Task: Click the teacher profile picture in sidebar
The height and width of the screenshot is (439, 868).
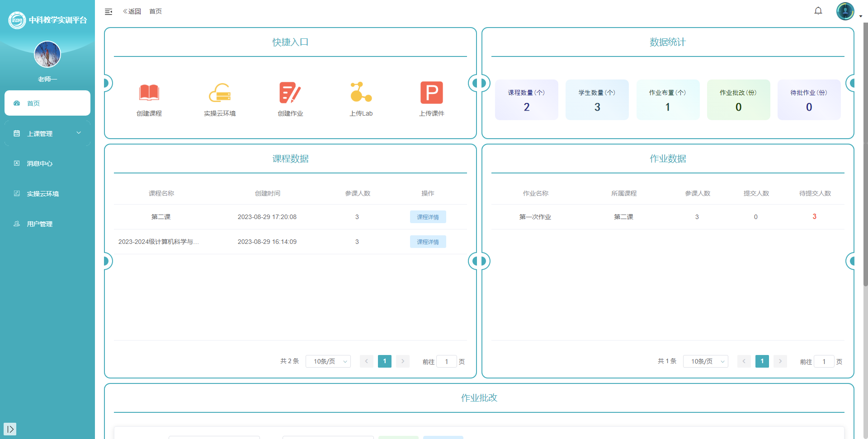Action: (47, 54)
